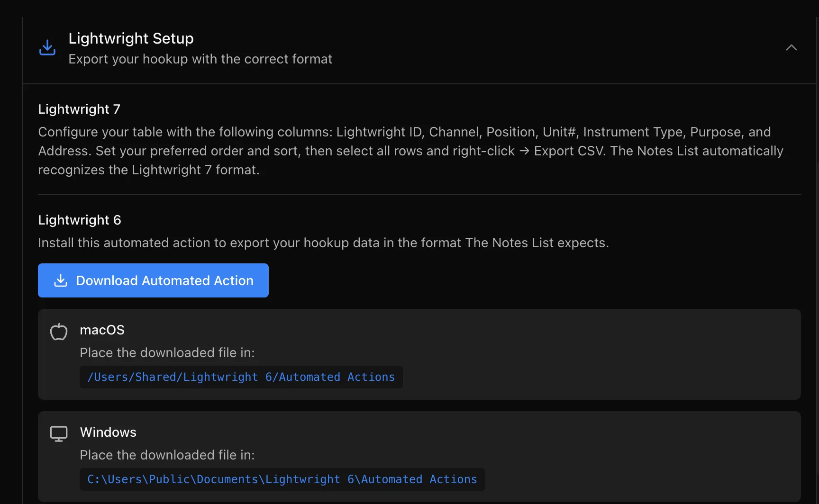This screenshot has width=819, height=504.
Task: Click the Lightwright 7 column configuration paragraph
Action: pos(410,151)
